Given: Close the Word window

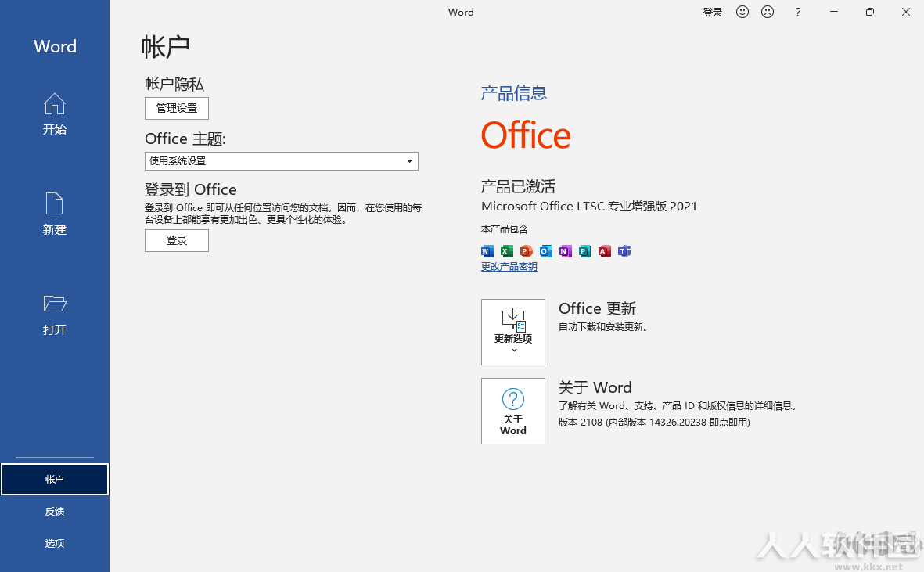Looking at the screenshot, I should (906, 12).
